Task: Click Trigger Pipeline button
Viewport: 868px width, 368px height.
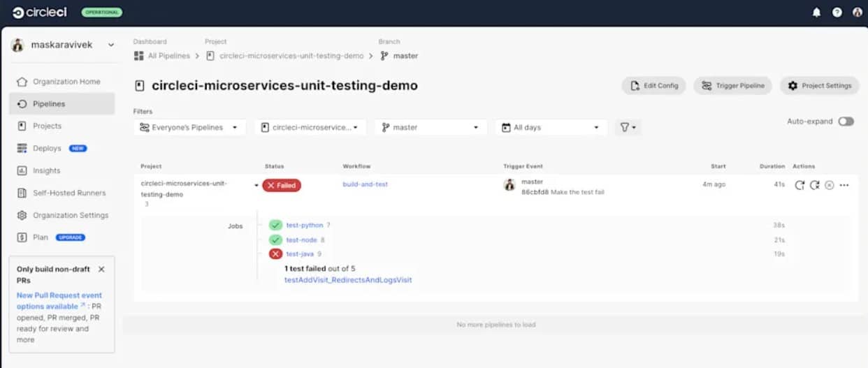Action: (732, 86)
